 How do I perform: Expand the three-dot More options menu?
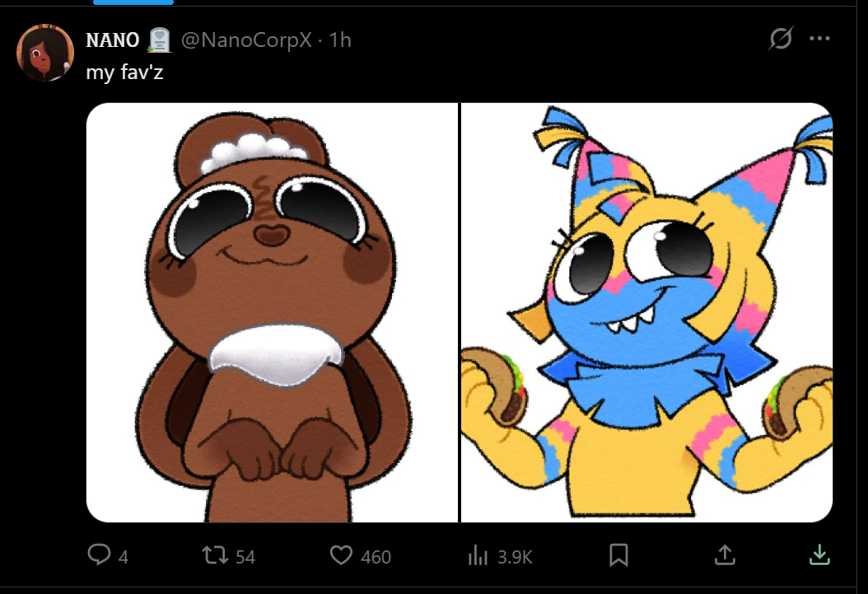pos(819,39)
